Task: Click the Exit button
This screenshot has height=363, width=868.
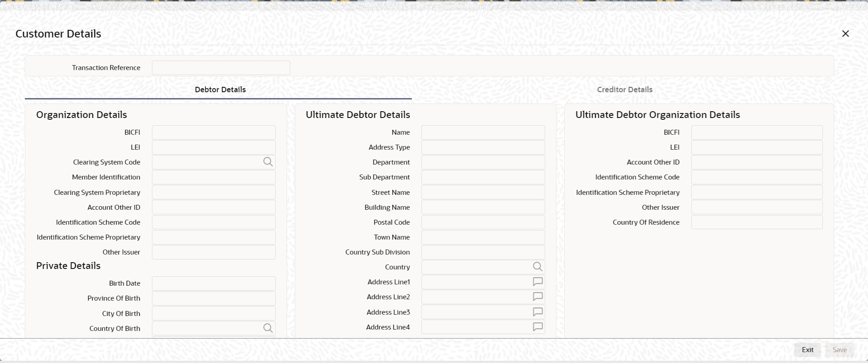Action: tap(807, 350)
